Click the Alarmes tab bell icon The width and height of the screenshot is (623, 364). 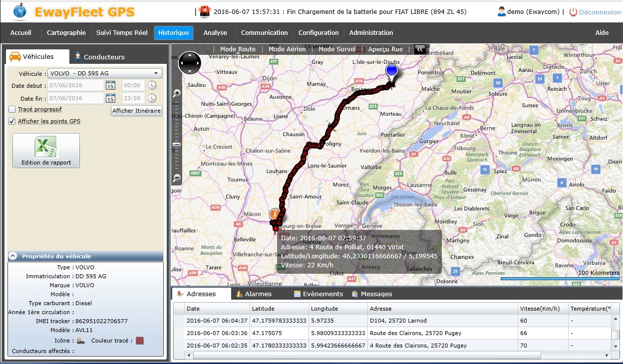[239, 294]
